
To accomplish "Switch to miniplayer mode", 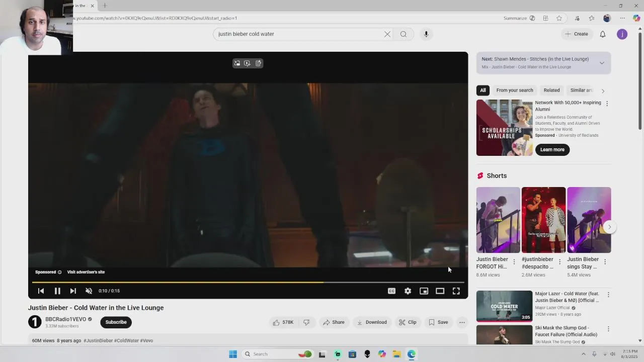I will (x=424, y=291).
